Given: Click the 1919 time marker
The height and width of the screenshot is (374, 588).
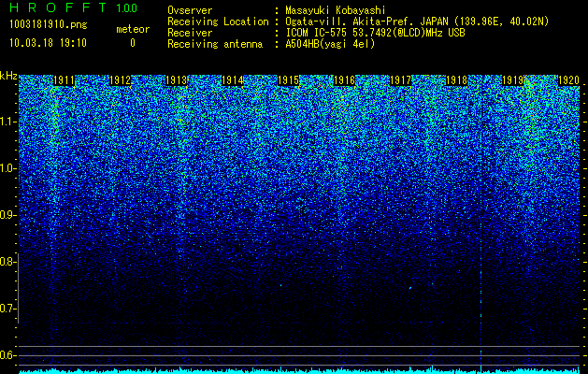Looking at the screenshot, I should (x=513, y=80).
